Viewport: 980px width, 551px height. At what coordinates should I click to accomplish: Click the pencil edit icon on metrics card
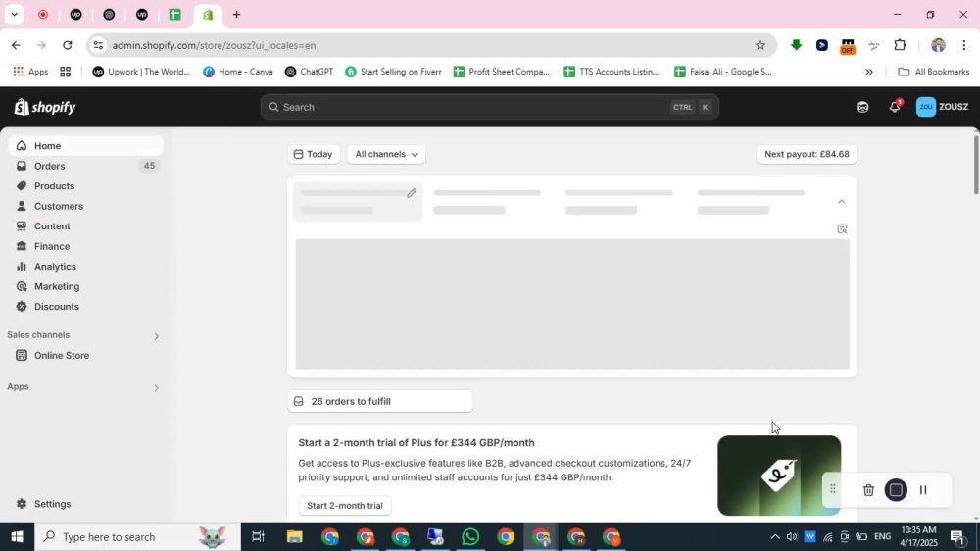tap(412, 193)
